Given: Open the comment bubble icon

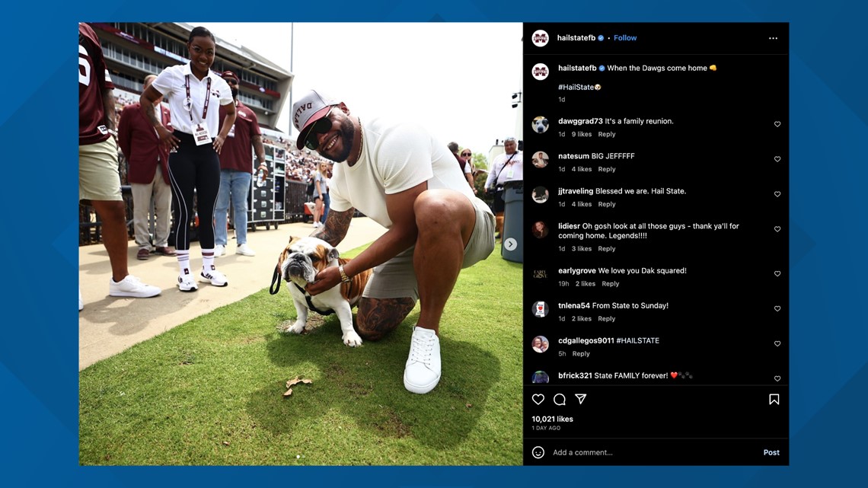Looking at the screenshot, I should (x=560, y=399).
